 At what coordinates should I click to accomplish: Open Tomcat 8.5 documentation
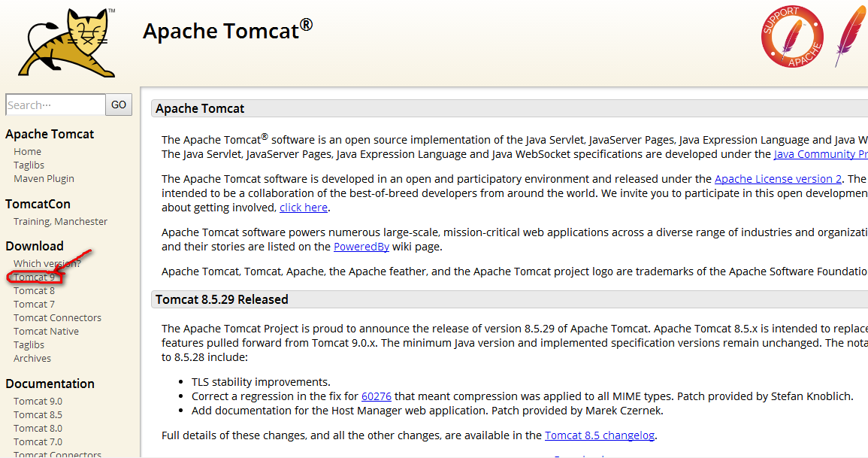[38, 415]
